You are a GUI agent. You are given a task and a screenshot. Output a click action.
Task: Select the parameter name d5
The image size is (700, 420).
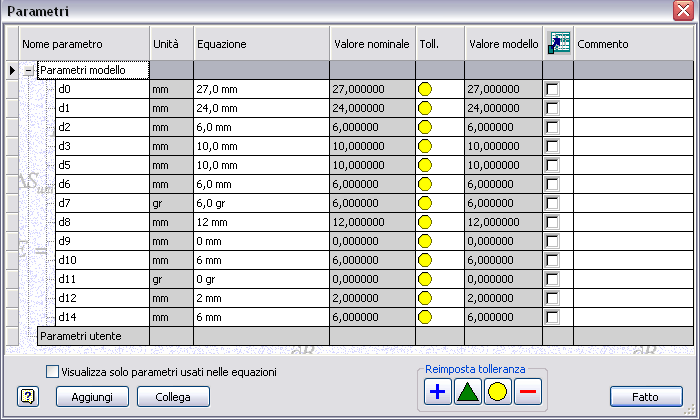[x=102, y=165]
